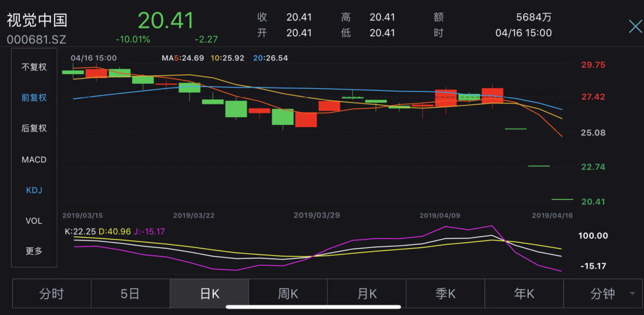644x315 pixels.
Task: Switch to 季K chart tab
Action: coord(445,294)
